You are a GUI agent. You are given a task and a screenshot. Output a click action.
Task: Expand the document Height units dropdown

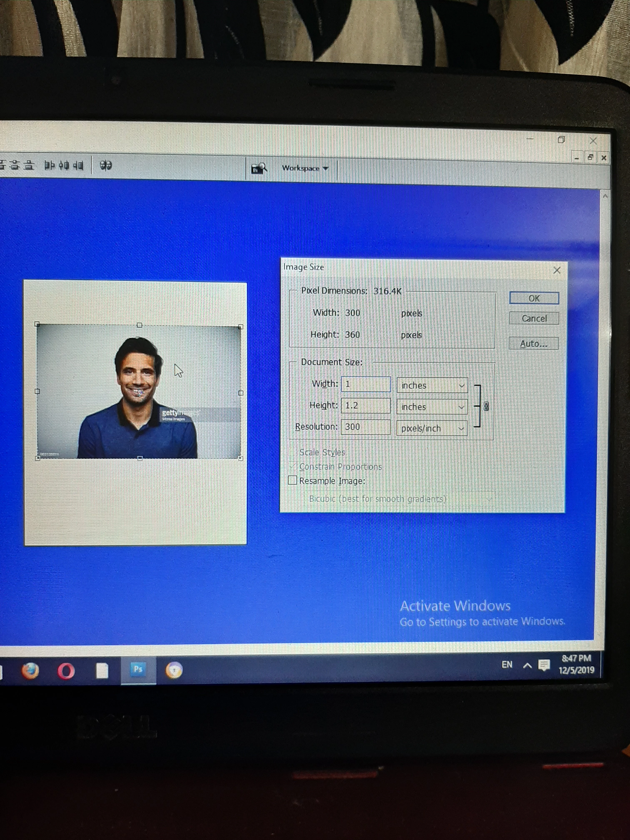point(432,407)
